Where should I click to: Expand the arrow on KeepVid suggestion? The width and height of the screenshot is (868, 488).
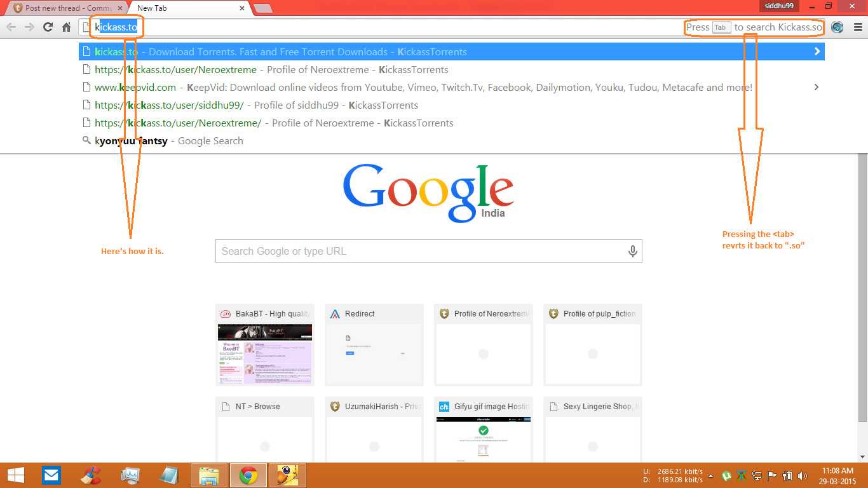(x=817, y=87)
